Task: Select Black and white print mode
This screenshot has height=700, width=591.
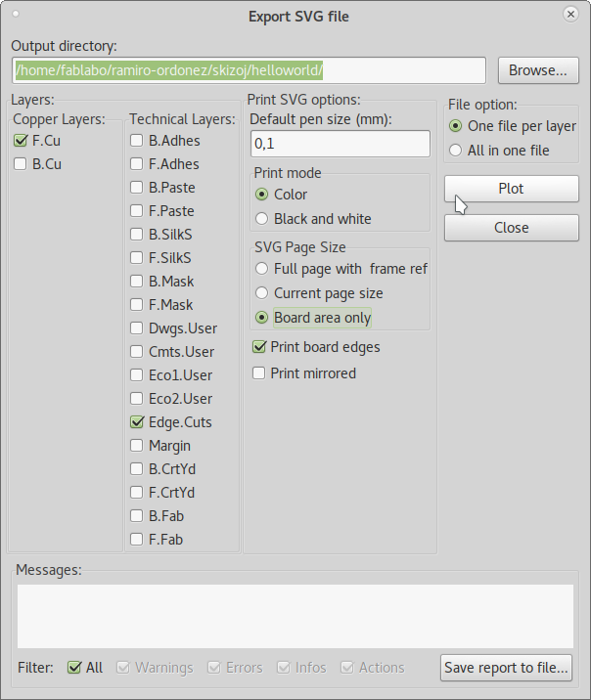Action: click(x=262, y=219)
